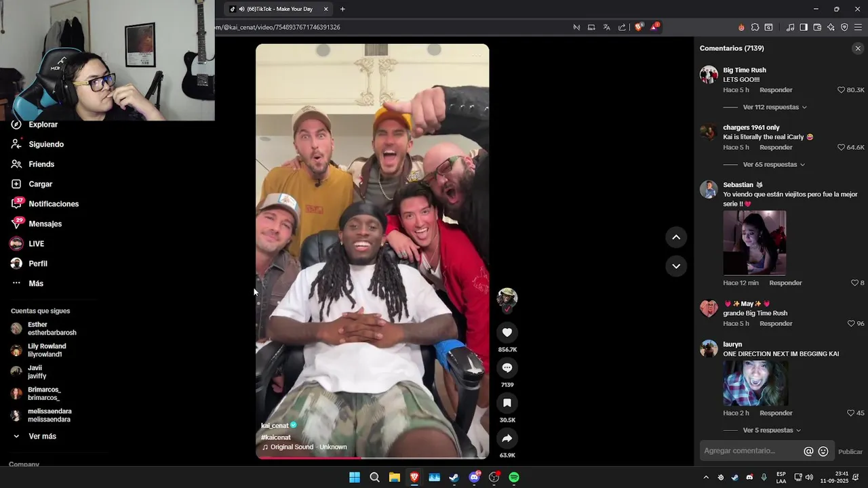Click the #kaicenat hashtag link

(x=276, y=437)
